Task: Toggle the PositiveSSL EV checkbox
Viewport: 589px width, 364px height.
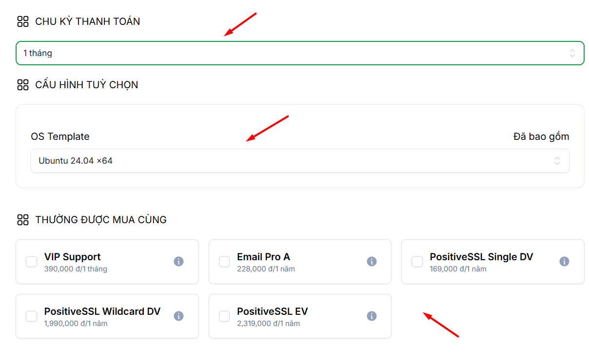Action: pyautogui.click(x=224, y=316)
